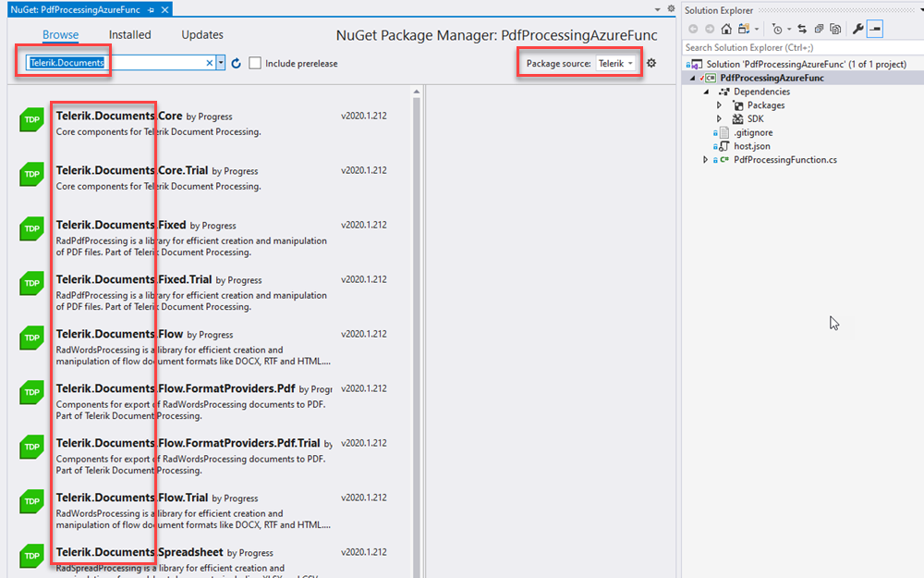Select the Telerik.Documents.Flow package name
924x578 pixels.
119,334
